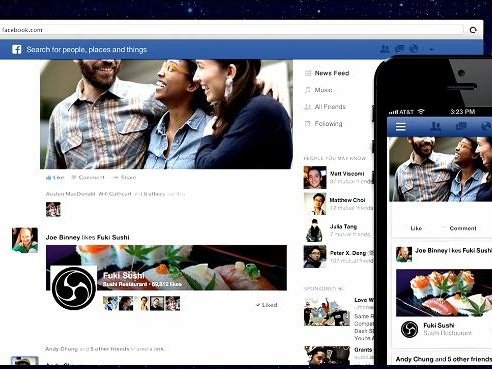Click small avatar below the likes line
Viewport: 492px width, 369px height.
coord(53,209)
